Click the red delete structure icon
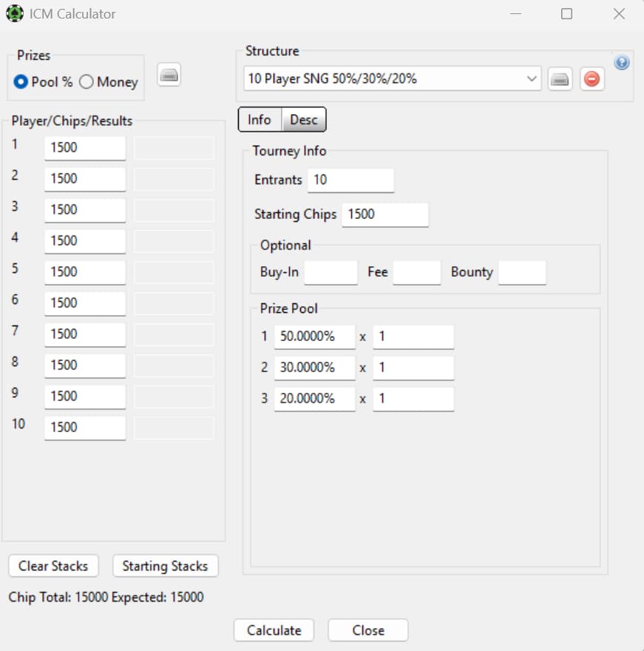 [592, 78]
